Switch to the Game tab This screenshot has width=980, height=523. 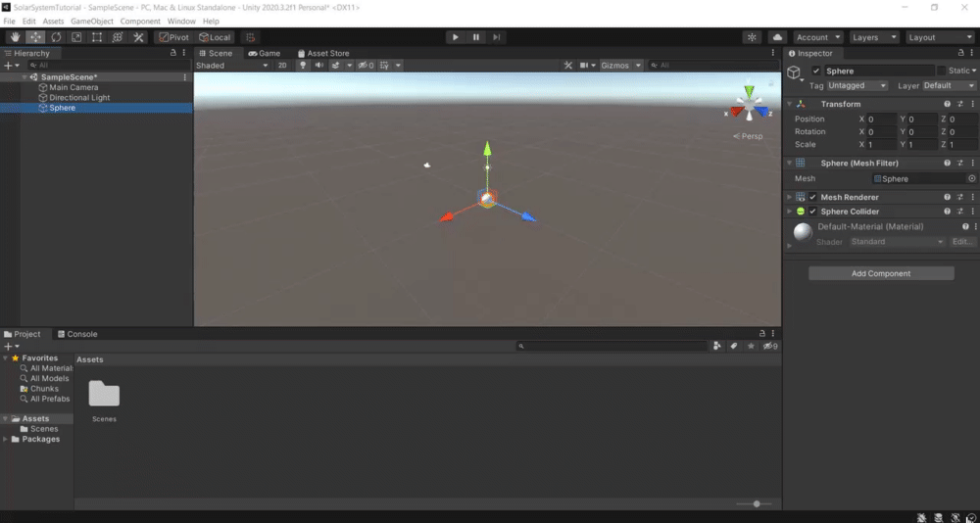click(x=264, y=53)
